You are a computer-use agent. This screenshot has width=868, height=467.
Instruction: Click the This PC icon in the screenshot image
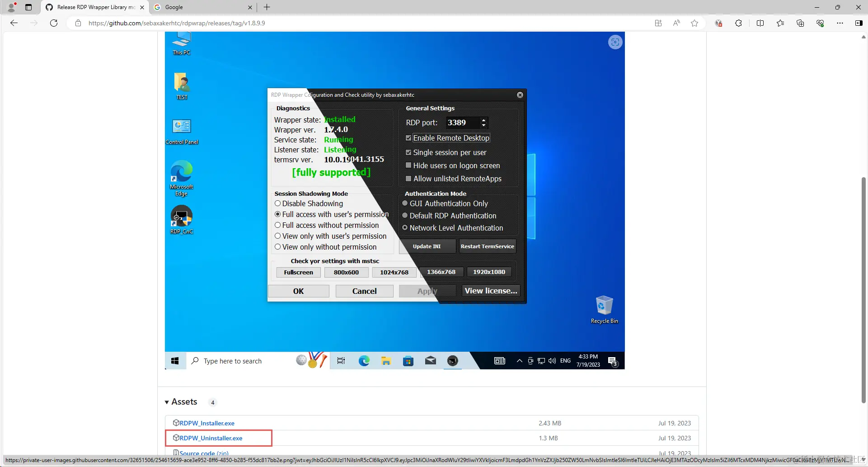182,44
